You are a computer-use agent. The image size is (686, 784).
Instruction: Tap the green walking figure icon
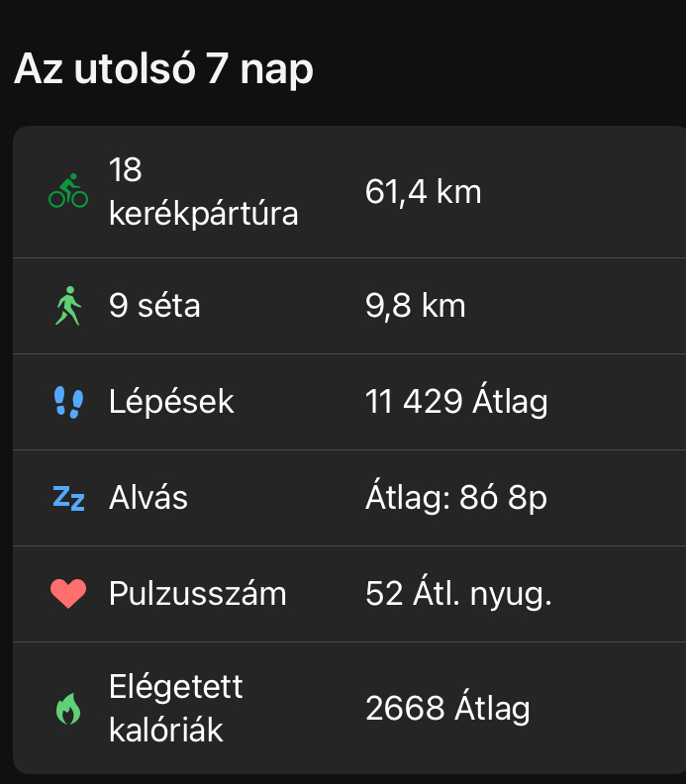pos(68,306)
